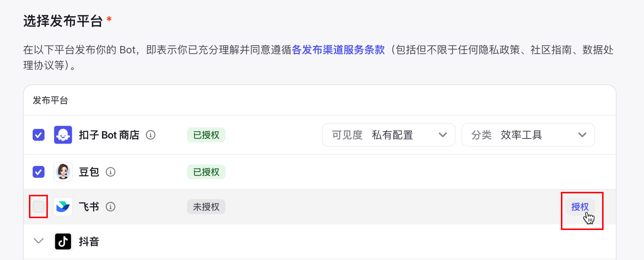Screen dimensions: 644x260
Task: Open info icon beside 豆包
Action: (x=111, y=172)
